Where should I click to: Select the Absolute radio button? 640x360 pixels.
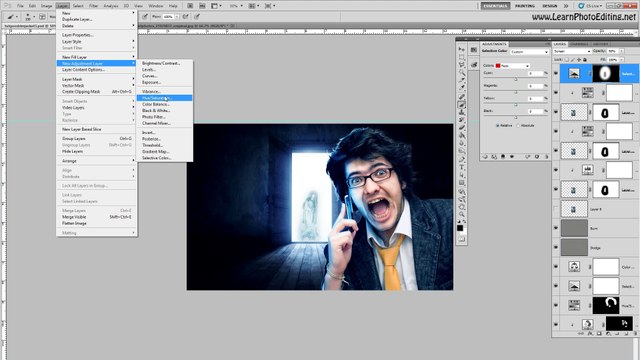(518, 126)
